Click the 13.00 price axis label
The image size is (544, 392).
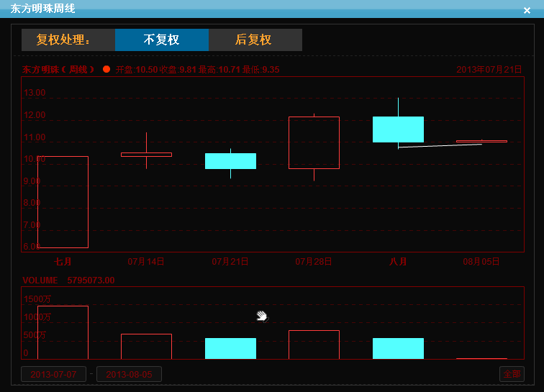[x=35, y=93]
